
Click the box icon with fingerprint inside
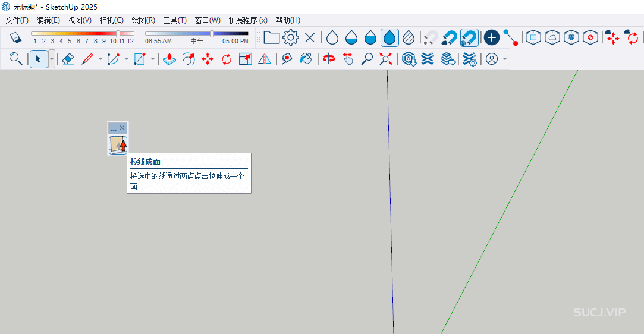pos(571,38)
